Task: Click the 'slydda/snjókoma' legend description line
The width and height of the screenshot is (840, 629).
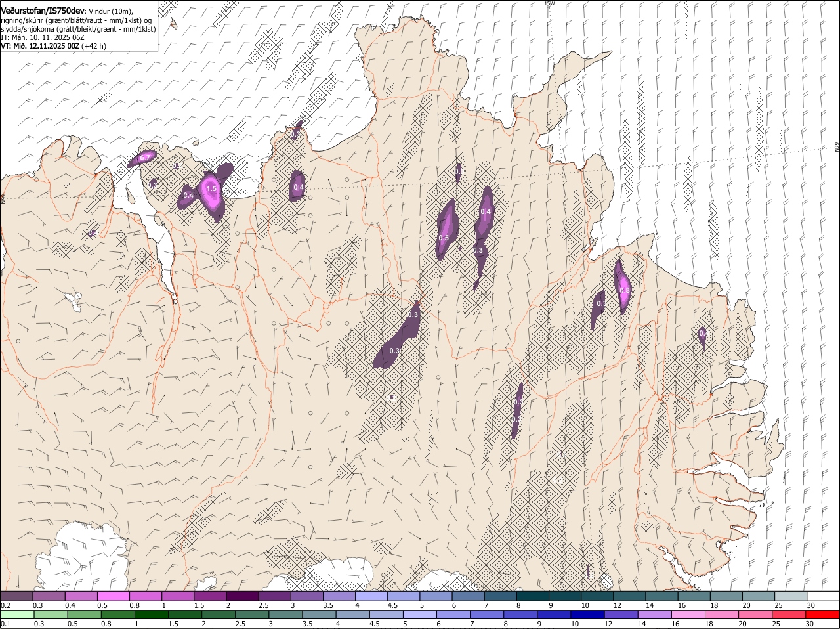Action: (x=78, y=29)
